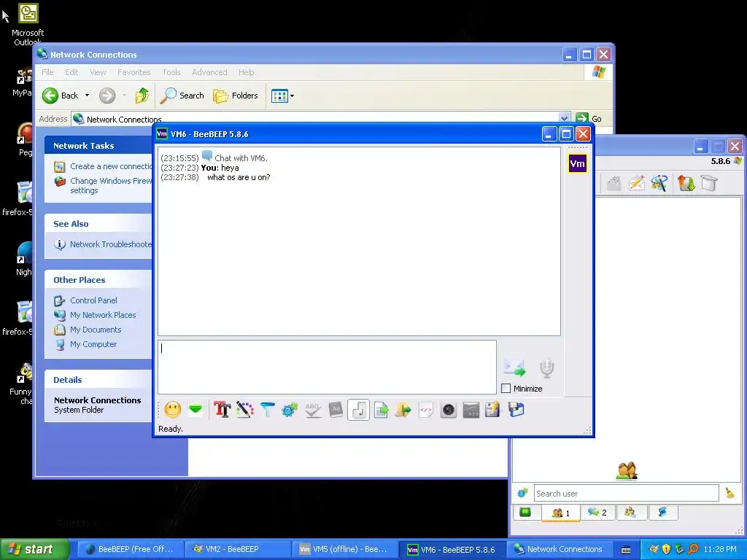Open the emoticons smiley picker

tap(172, 410)
